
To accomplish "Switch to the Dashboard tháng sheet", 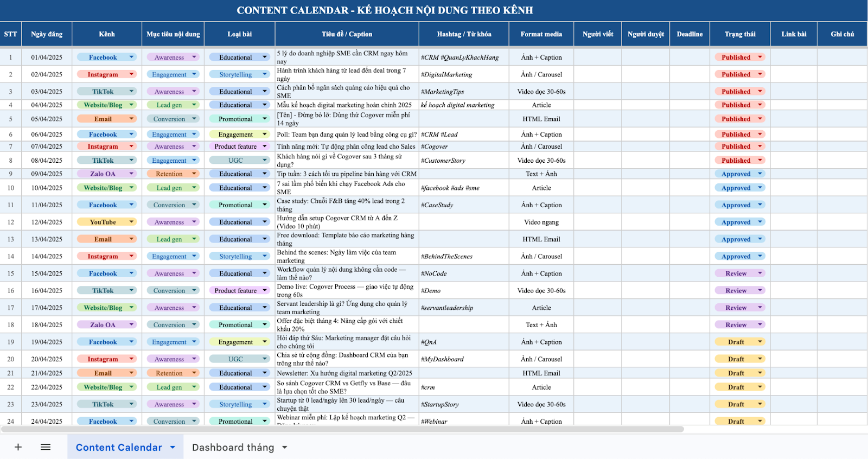I will click(x=233, y=448).
